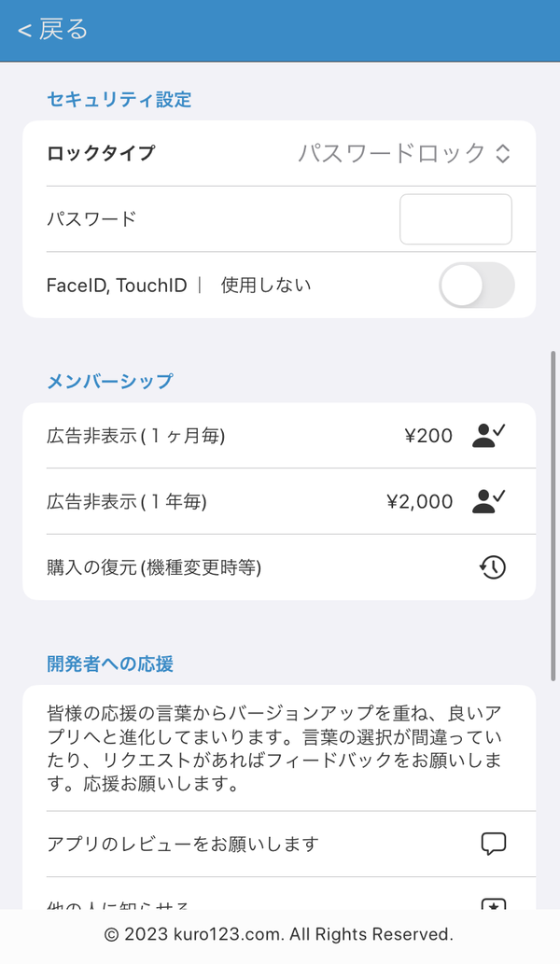Select the 広告非表示(1ヶ月毎) row
The image size is (560, 964).
click(x=279, y=435)
